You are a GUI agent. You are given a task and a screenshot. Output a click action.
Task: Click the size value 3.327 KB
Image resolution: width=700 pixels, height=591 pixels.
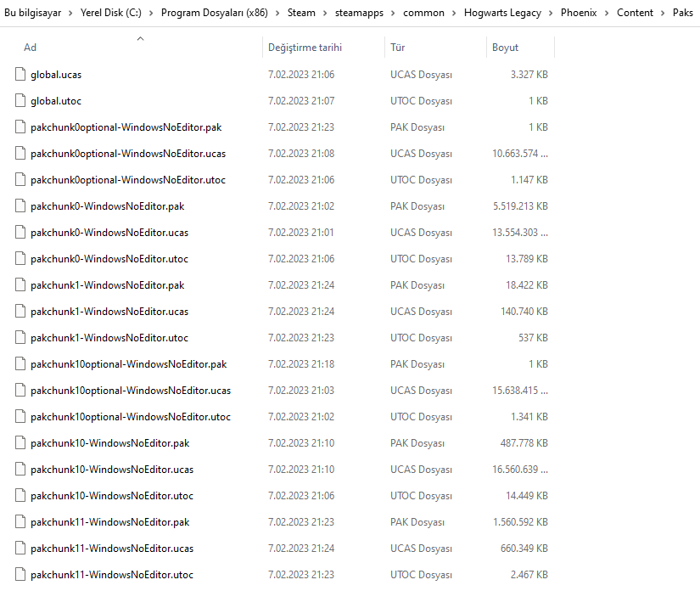(x=529, y=74)
